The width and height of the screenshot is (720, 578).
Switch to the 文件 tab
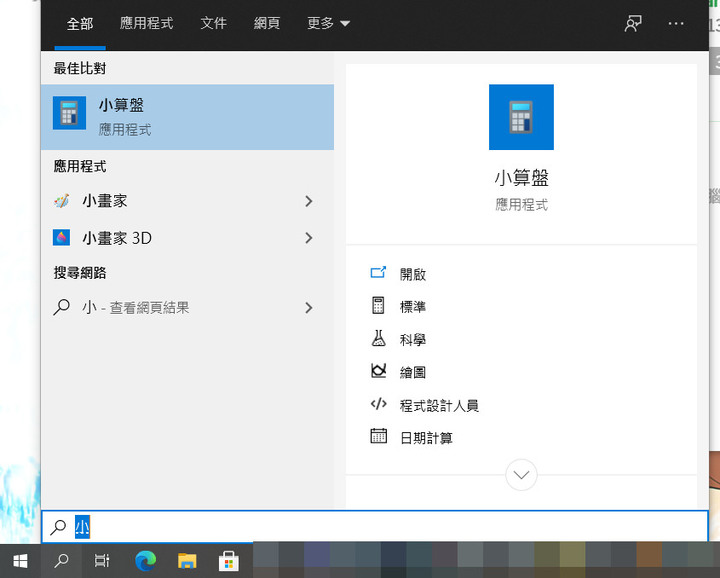point(214,23)
